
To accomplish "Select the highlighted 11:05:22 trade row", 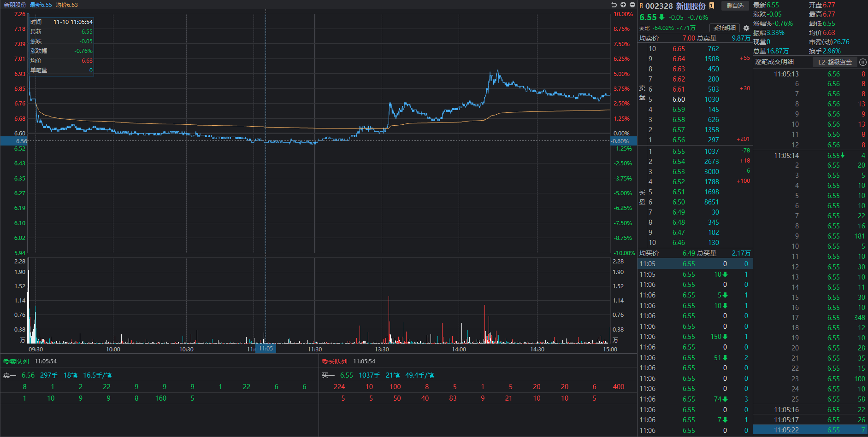I will pos(810,430).
